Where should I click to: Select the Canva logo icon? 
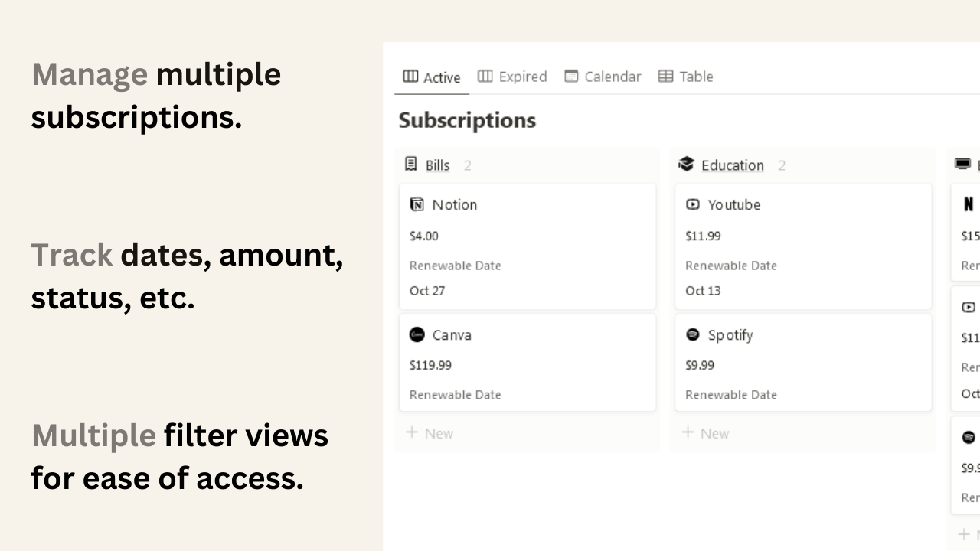pos(417,334)
